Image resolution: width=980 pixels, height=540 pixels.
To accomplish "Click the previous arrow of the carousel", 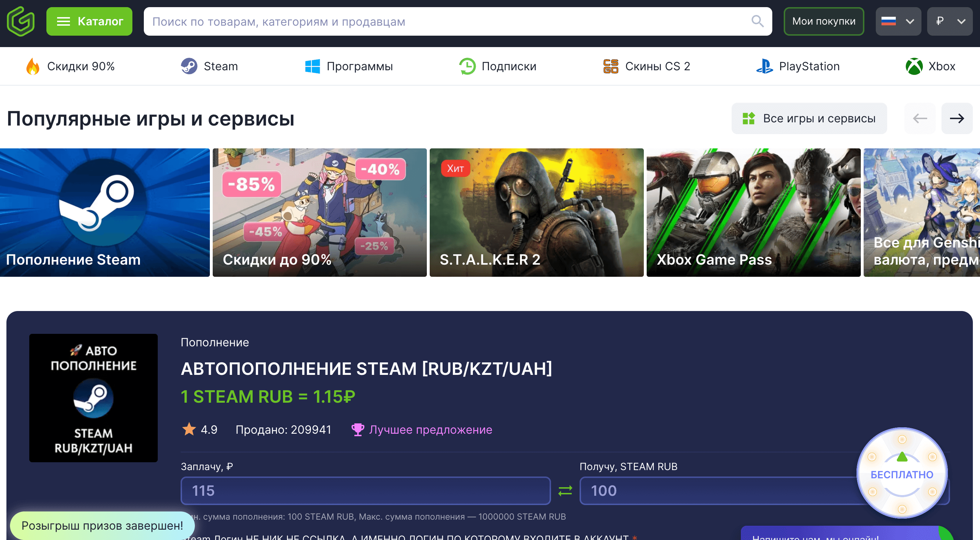I will tap(920, 118).
